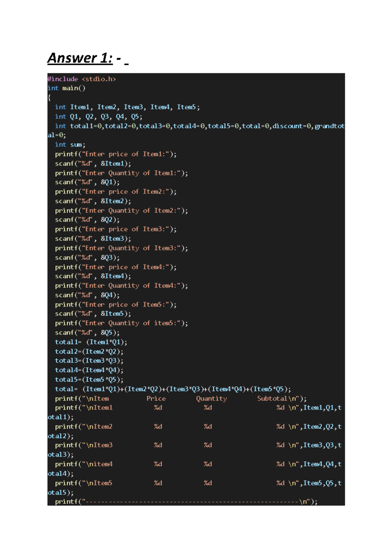The width and height of the screenshot is (392, 555).
Task: Click the line summing all five item totals
Action: 173,389
